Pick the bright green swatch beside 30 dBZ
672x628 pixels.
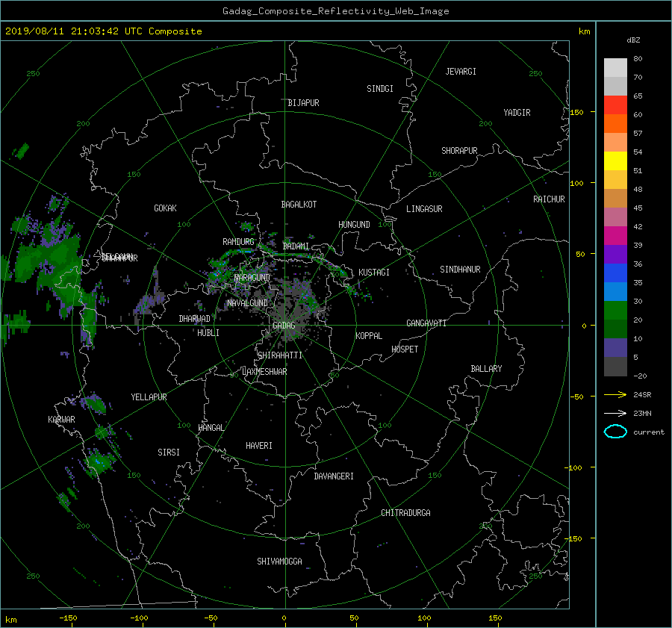click(x=615, y=310)
